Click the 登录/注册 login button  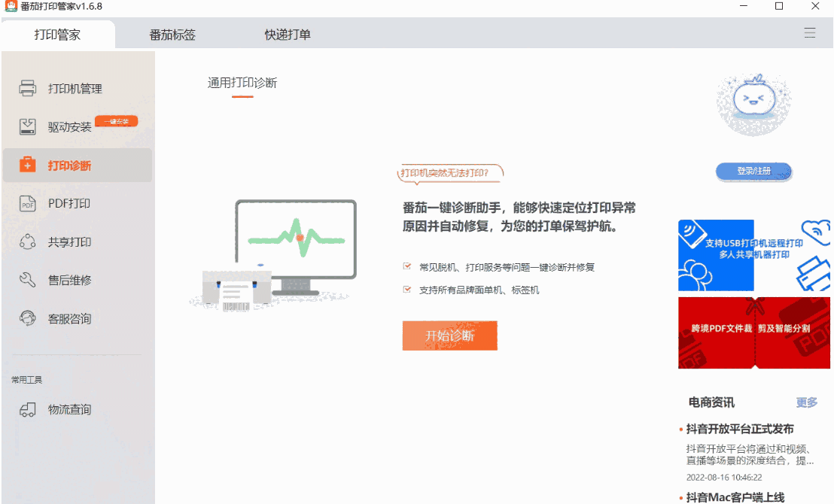[753, 172]
